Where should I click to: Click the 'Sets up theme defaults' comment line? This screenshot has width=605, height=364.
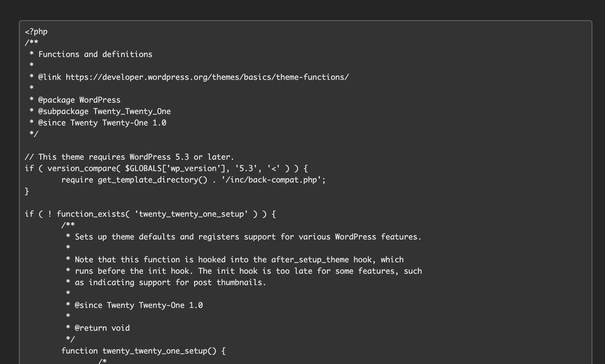point(248,237)
